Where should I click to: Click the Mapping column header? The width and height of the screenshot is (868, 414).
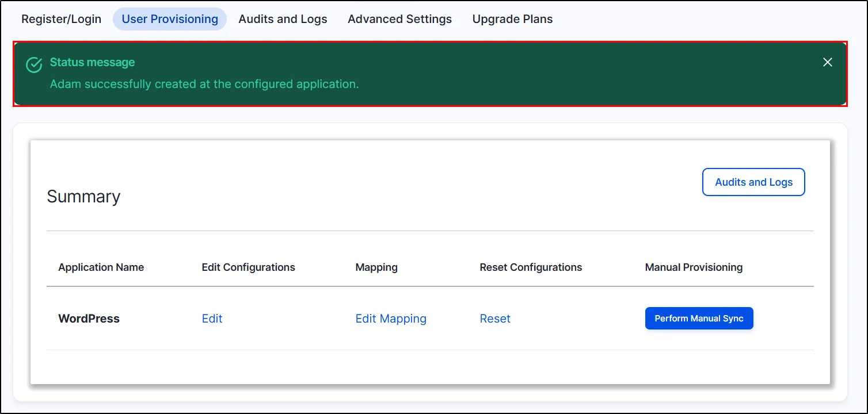pyautogui.click(x=376, y=267)
